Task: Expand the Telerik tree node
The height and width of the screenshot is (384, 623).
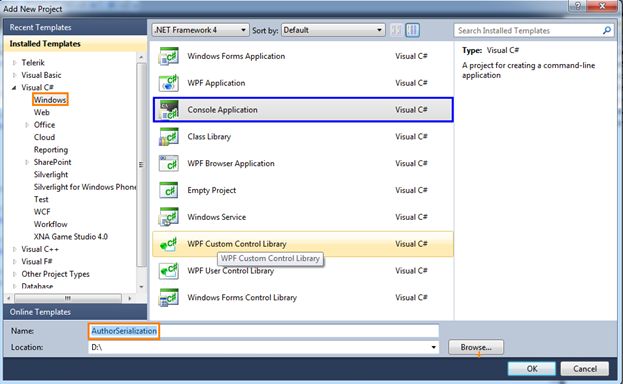Action: 15,62
